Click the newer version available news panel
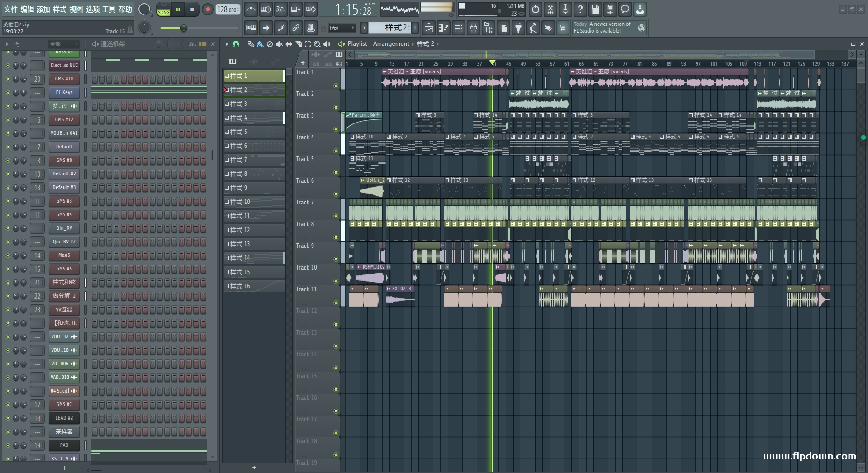 [609, 28]
